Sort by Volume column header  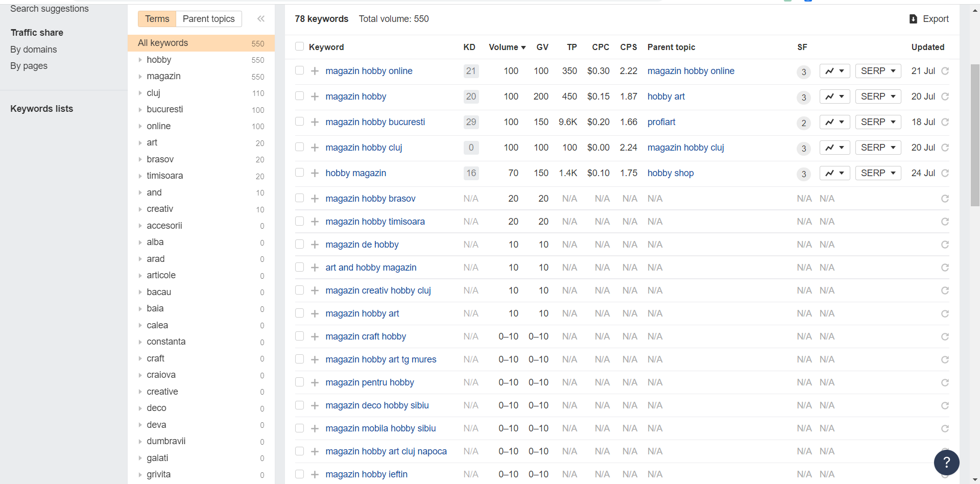(x=507, y=47)
